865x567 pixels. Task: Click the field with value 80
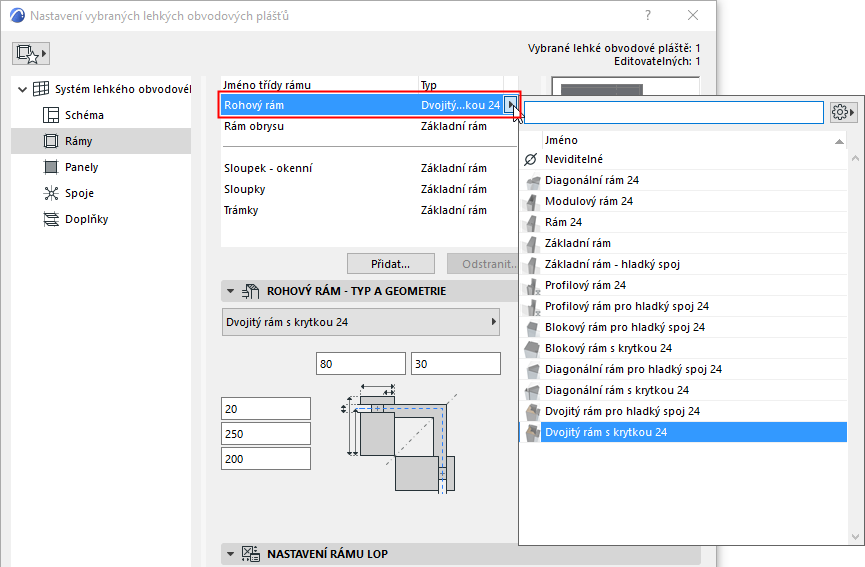click(x=361, y=364)
